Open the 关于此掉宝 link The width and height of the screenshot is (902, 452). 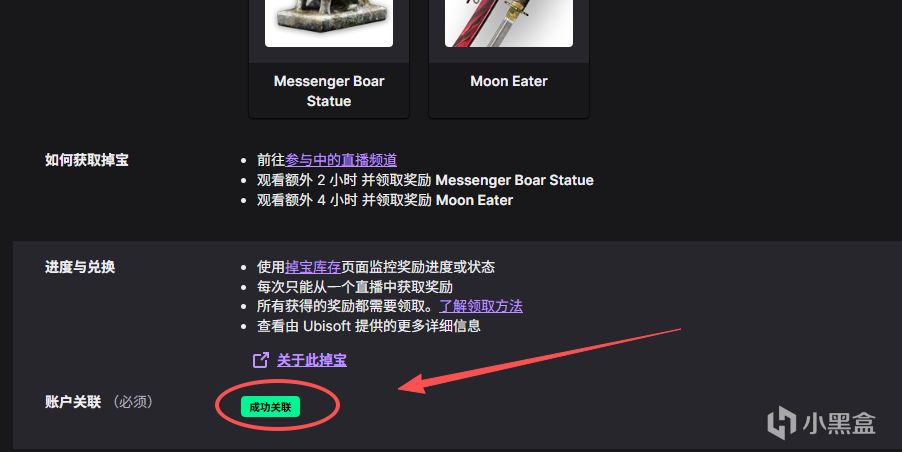click(312, 360)
